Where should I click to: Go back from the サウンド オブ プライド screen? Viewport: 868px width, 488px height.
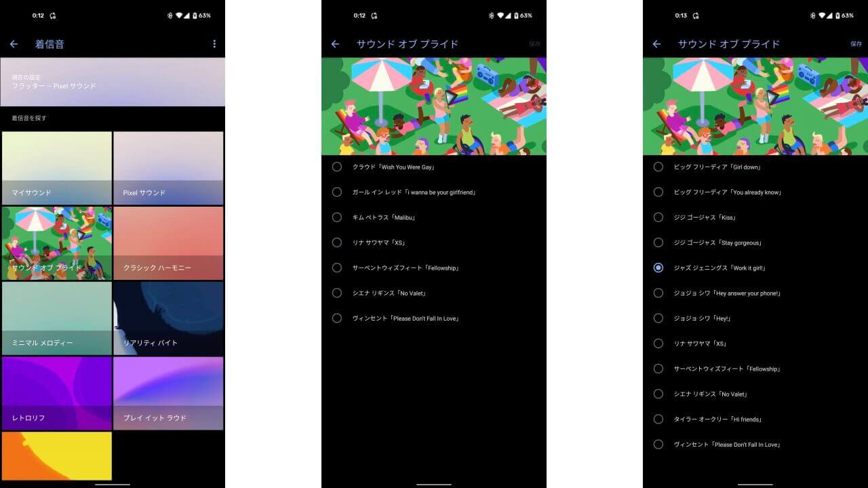click(335, 44)
